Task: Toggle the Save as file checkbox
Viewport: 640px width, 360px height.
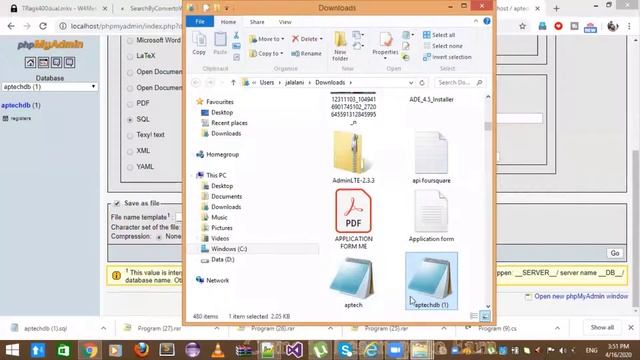Action: coord(117,203)
